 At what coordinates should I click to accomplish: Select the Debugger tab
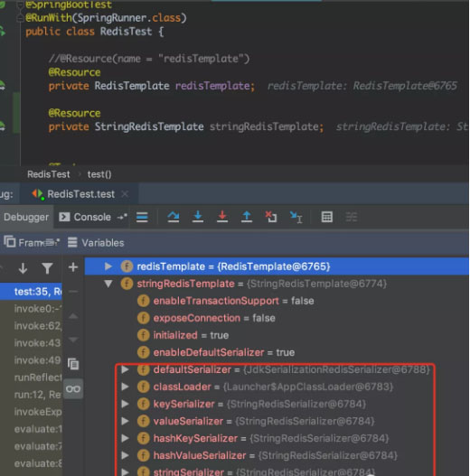(26, 217)
